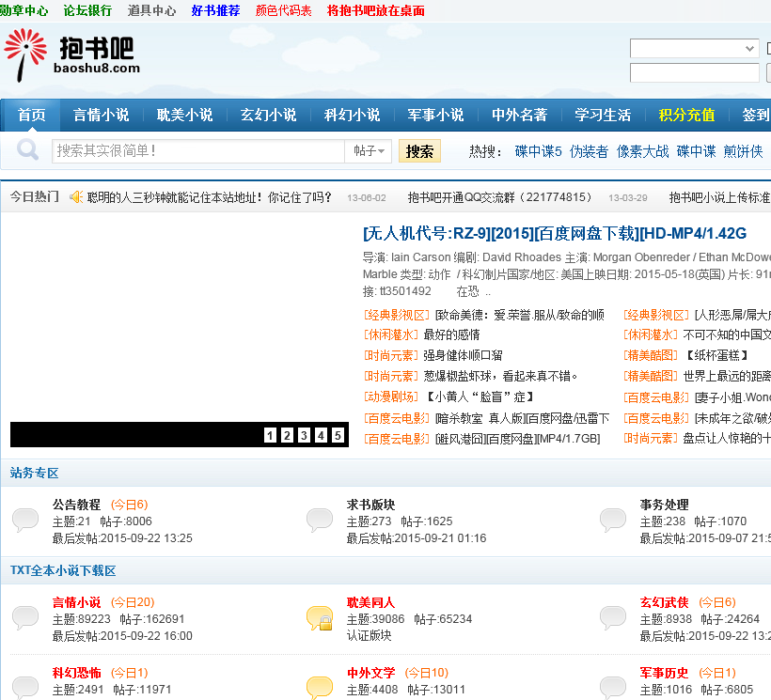
Task: Open 玄幻小说 in the navigation bar
Action: tap(269, 115)
